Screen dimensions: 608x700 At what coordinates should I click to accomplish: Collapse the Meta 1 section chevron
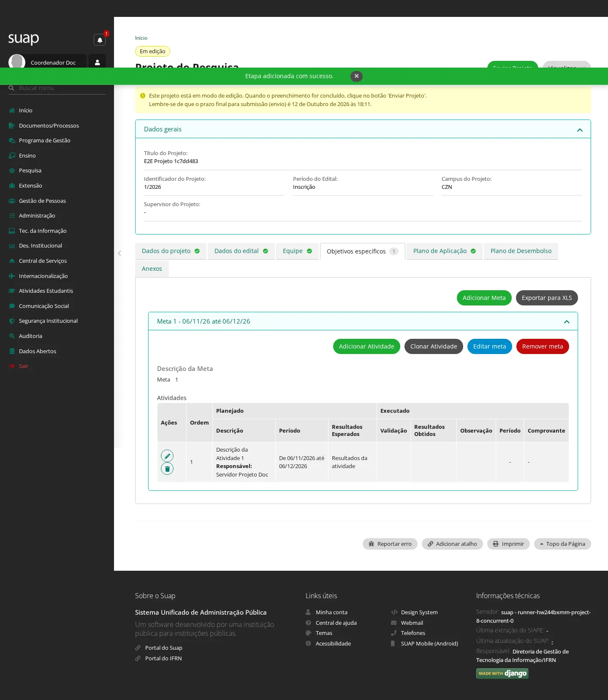(x=567, y=322)
